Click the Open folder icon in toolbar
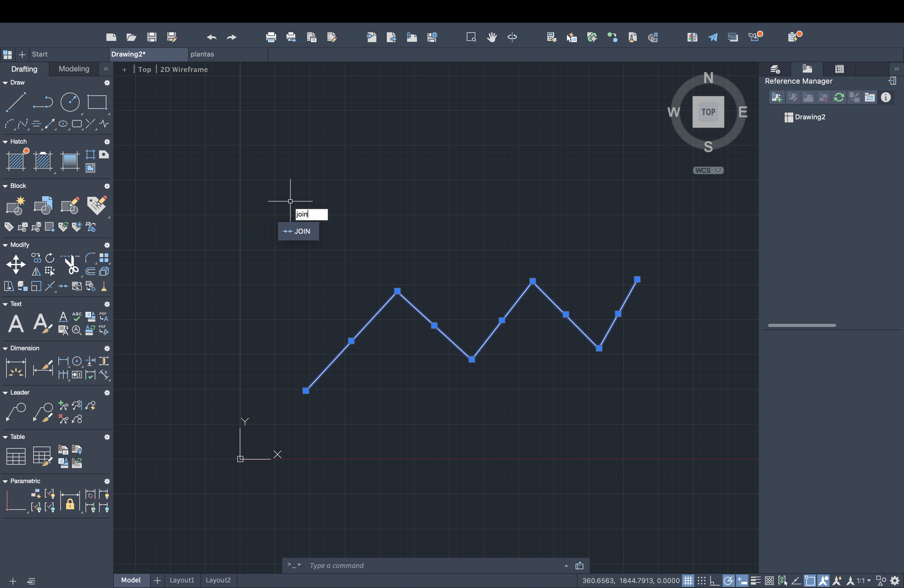Viewport: 904px width, 588px height. [131, 37]
